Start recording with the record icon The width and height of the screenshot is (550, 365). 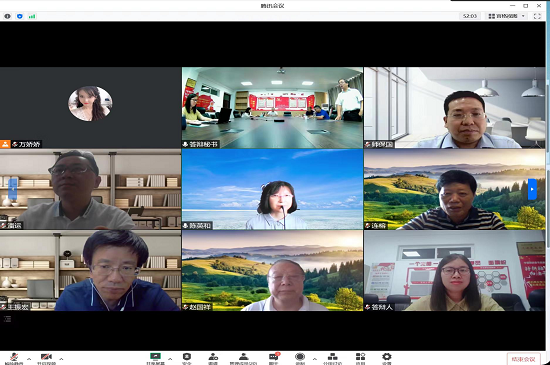pyautogui.click(x=300, y=358)
